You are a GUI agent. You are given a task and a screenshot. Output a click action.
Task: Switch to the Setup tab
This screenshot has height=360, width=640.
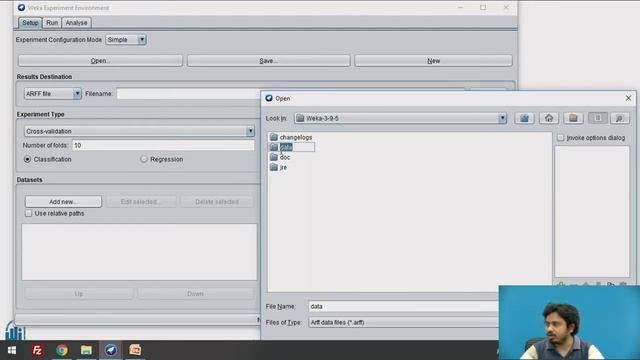30,23
